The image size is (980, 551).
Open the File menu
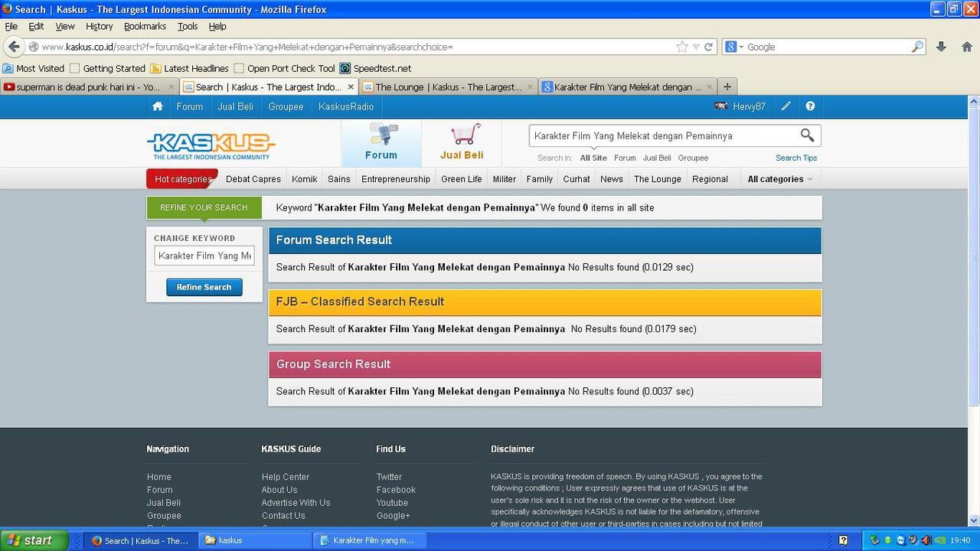11,26
